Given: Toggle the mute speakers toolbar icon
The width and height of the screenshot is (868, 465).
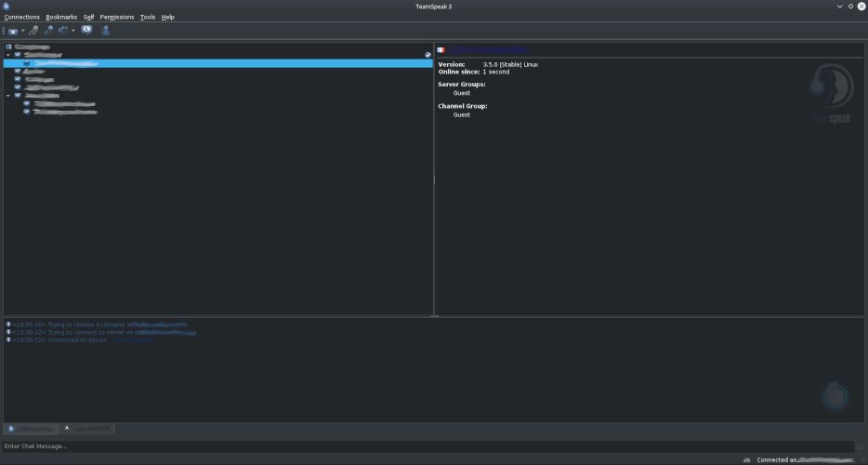Looking at the screenshot, I should [x=48, y=31].
